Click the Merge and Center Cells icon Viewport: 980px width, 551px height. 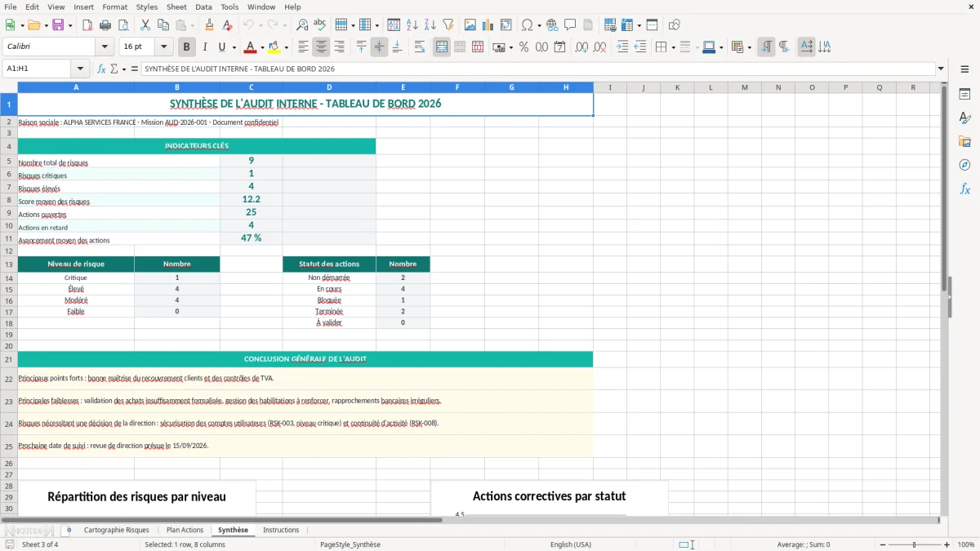pos(442,47)
